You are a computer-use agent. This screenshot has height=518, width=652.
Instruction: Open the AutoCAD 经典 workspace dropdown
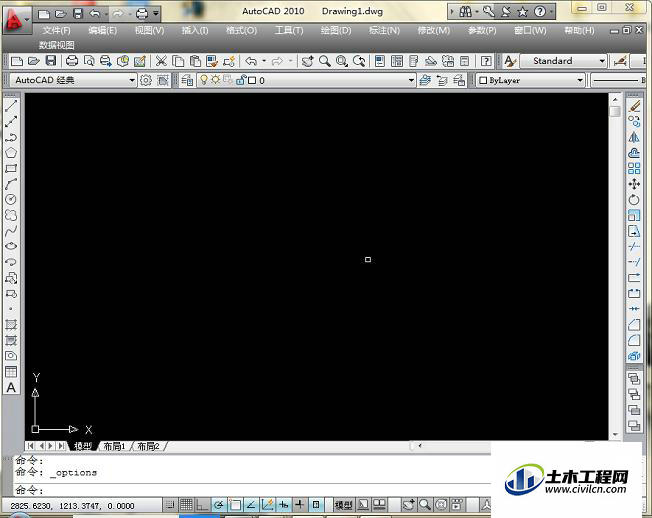coord(131,80)
